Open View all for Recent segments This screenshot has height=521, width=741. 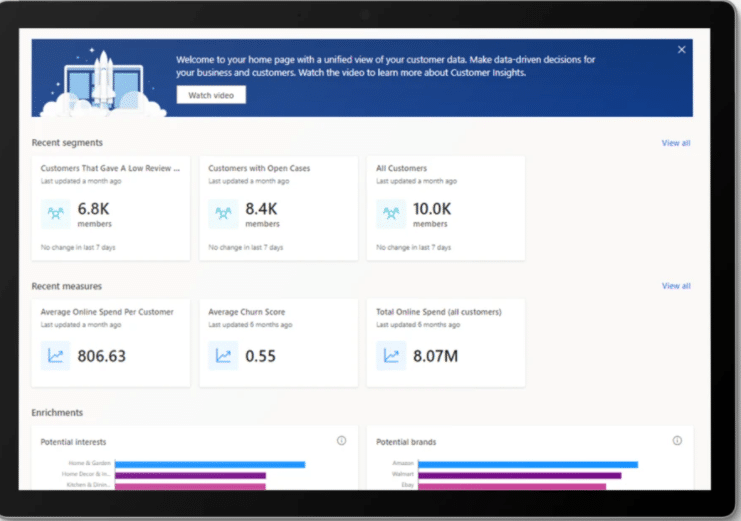pyautogui.click(x=676, y=143)
